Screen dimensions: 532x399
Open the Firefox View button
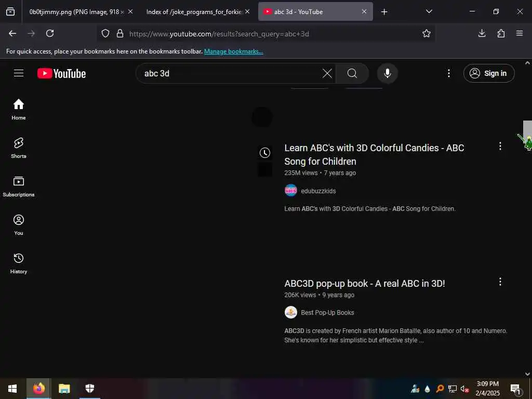coord(10,12)
